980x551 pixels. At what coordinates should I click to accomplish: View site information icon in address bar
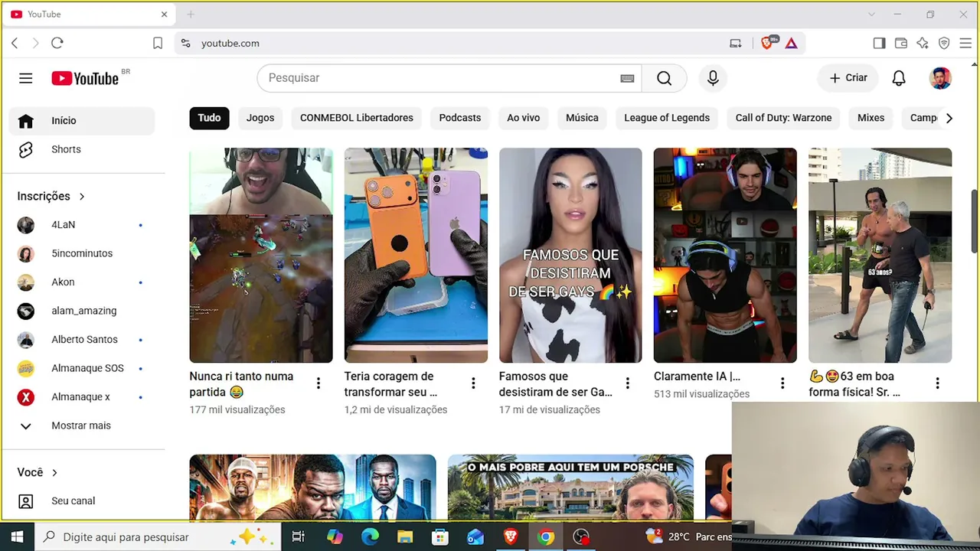click(185, 44)
